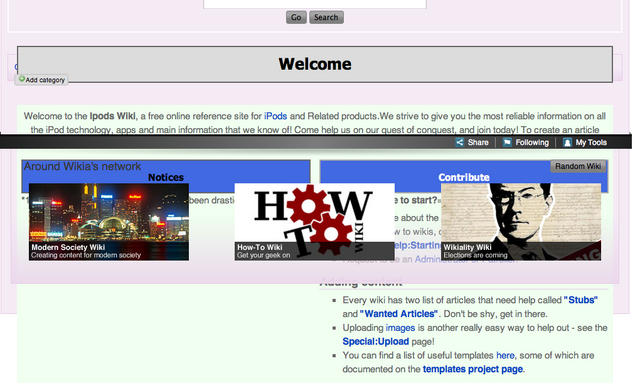Click the My Tools user icon

pyautogui.click(x=567, y=142)
